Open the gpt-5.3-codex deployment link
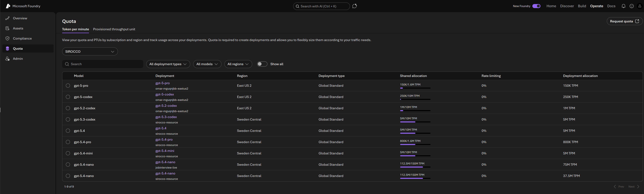Image resolution: width=644 pixels, height=194 pixels. pyautogui.click(x=166, y=117)
